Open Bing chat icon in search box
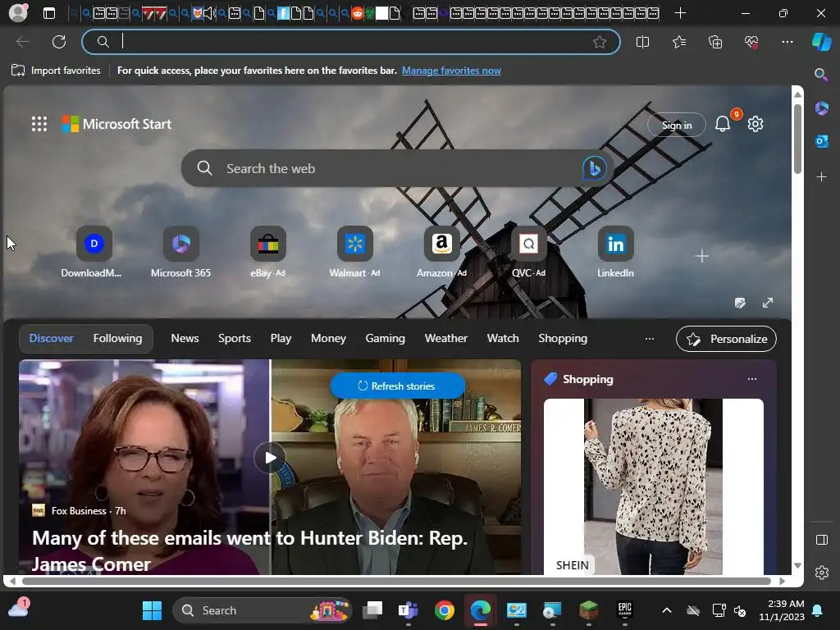Viewport: 840px width, 630px height. (x=594, y=168)
